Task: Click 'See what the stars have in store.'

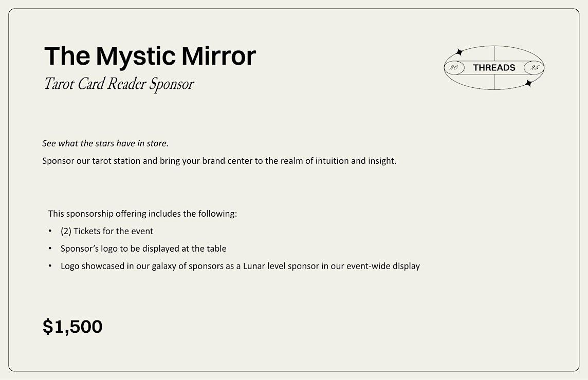Action: pos(105,143)
